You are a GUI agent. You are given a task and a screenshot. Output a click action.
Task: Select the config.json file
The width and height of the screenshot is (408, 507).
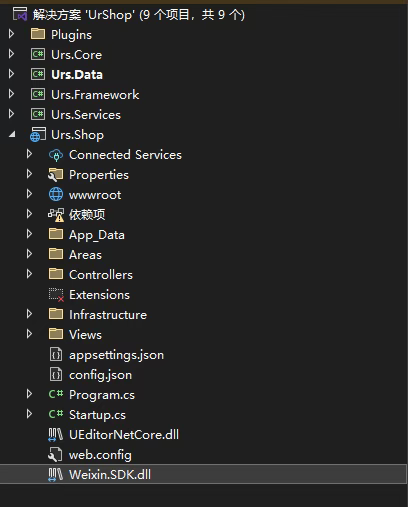pos(100,375)
